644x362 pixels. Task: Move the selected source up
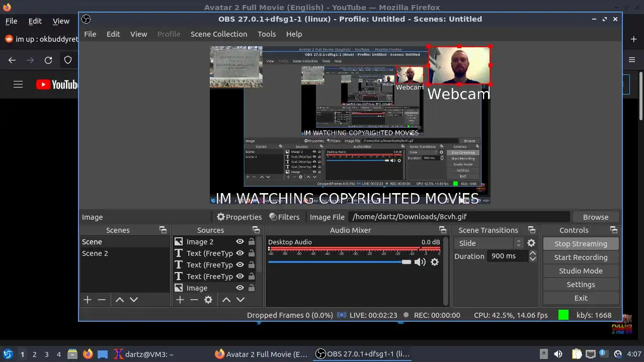[226, 300]
